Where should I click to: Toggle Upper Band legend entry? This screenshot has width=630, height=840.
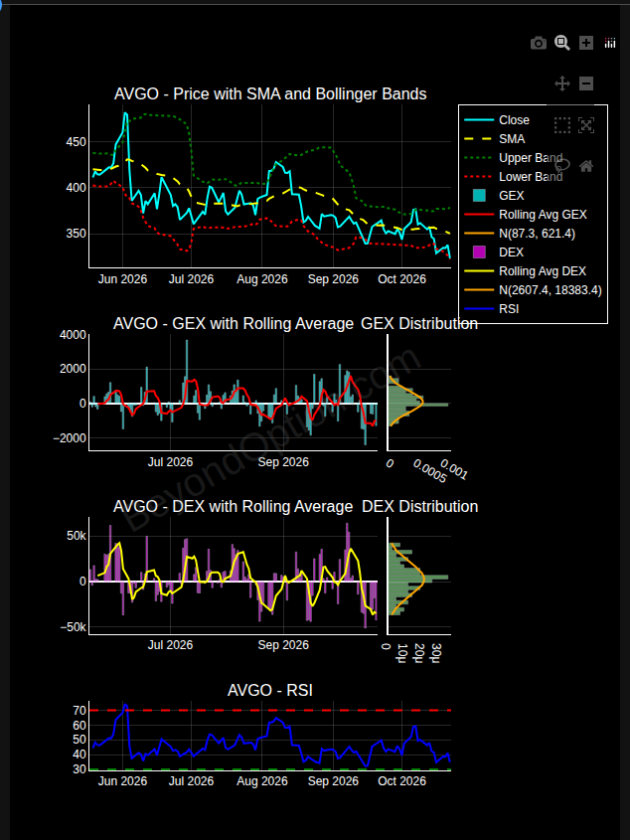[531, 158]
